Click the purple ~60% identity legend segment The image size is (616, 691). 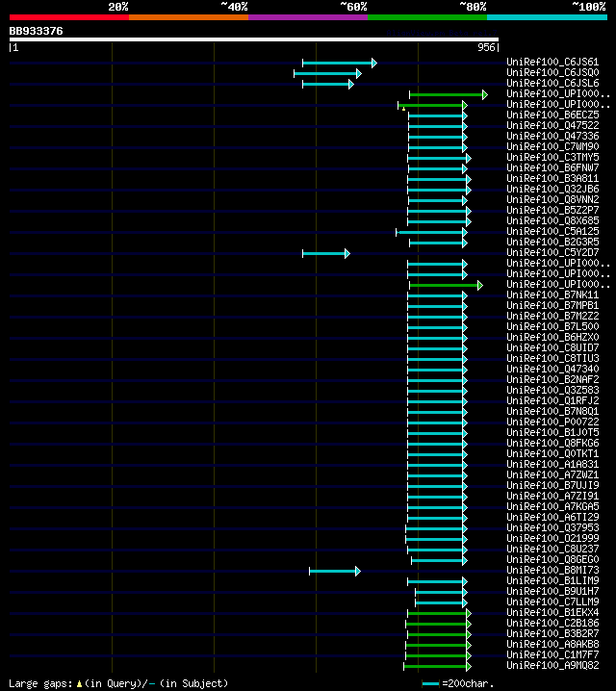click(308, 17)
